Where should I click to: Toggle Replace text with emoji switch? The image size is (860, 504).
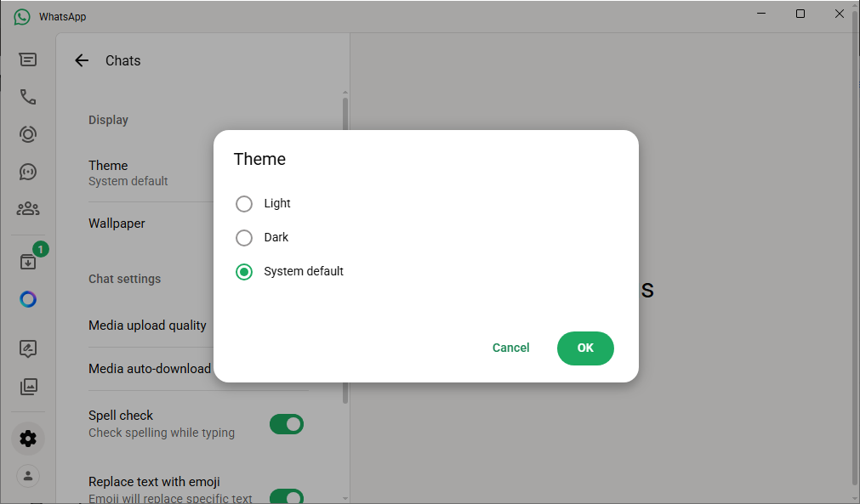(286, 496)
